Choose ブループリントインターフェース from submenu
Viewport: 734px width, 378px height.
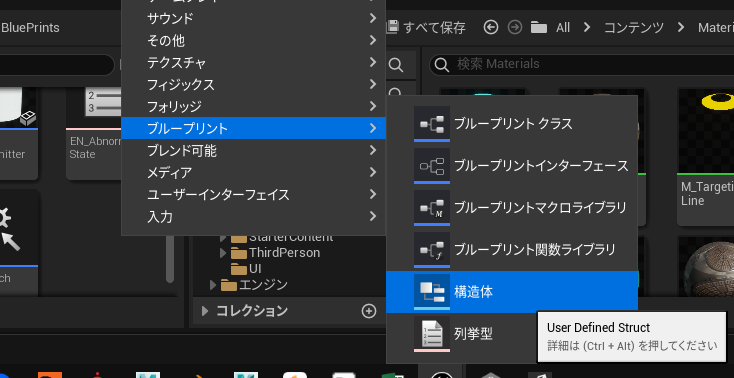tap(512, 165)
